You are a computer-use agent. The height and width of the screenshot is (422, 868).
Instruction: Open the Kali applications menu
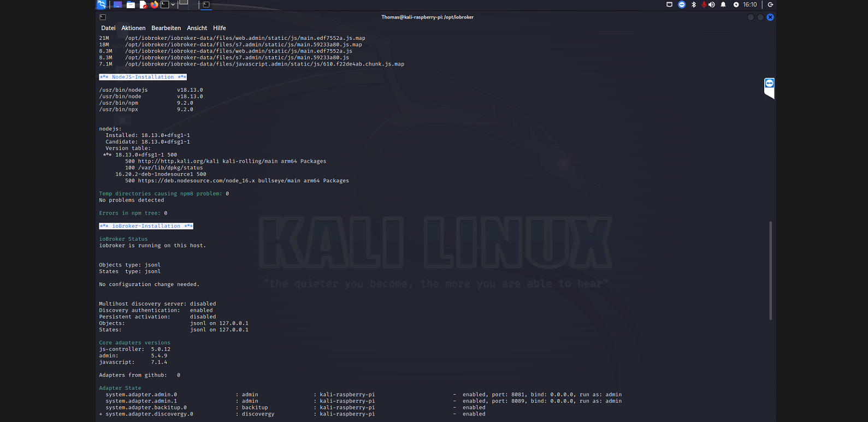tap(102, 4)
